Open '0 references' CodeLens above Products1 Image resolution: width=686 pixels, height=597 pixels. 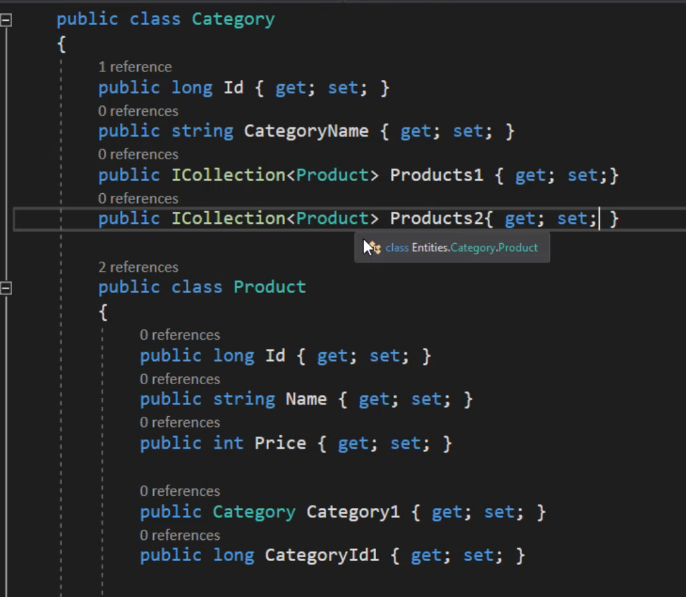point(138,154)
